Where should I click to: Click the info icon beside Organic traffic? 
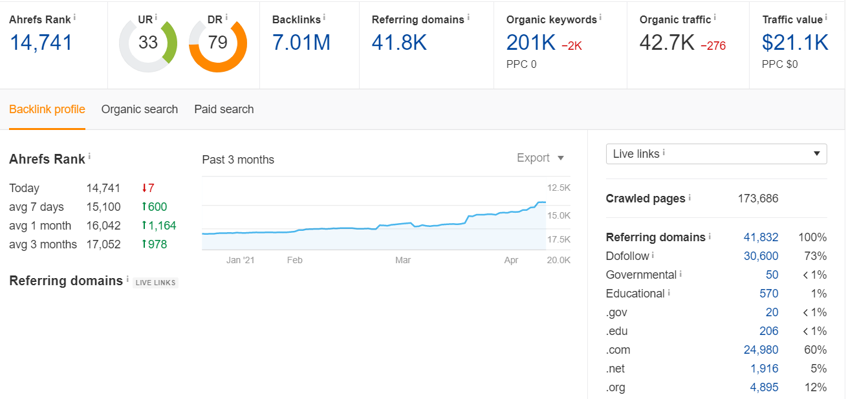(x=715, y=17)
